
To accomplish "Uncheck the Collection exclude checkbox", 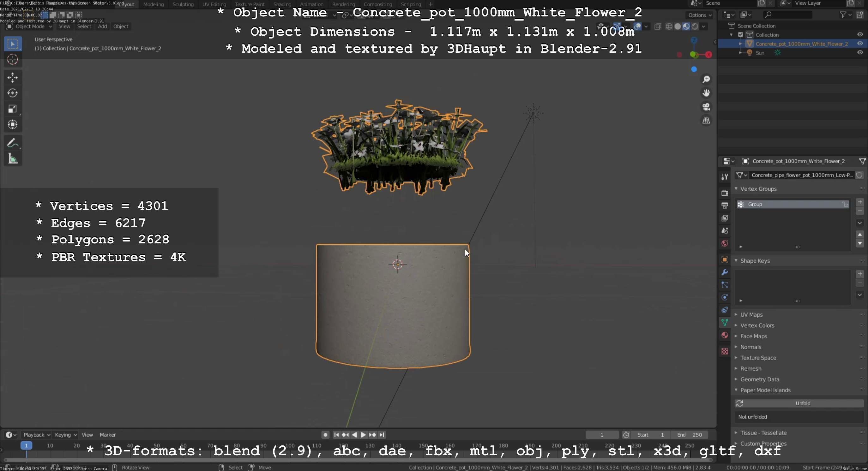I will [741, 35].
